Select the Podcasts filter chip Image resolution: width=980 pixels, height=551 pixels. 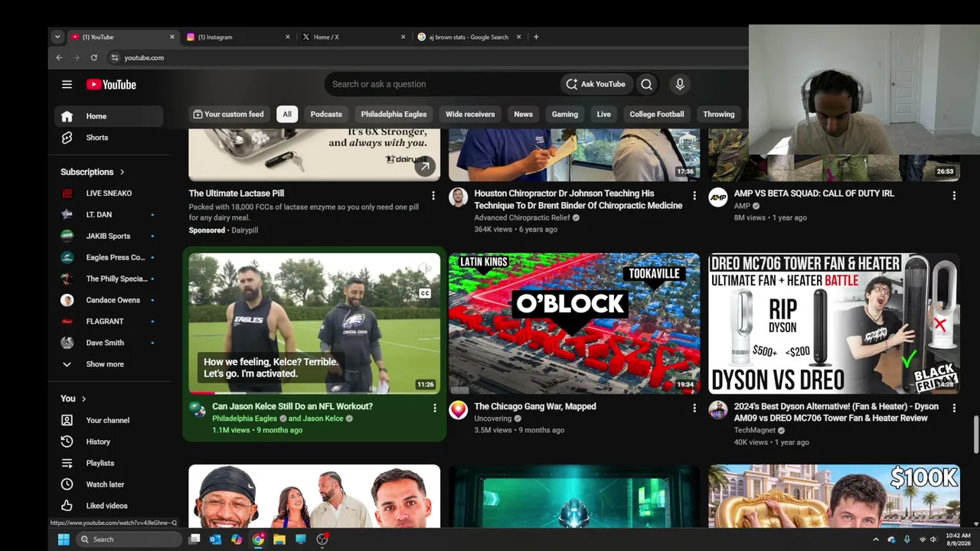[326, 114]
